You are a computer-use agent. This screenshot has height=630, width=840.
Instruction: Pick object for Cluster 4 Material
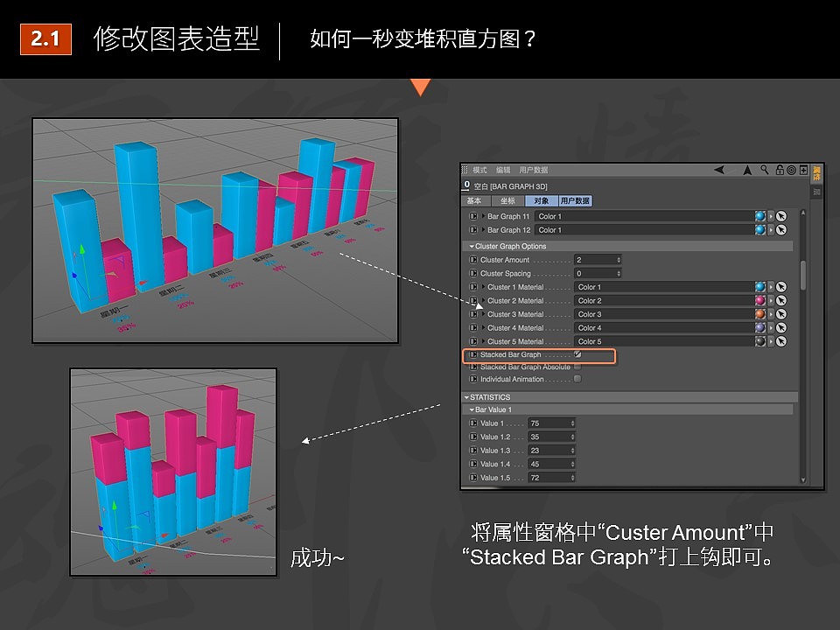(781, 327)
